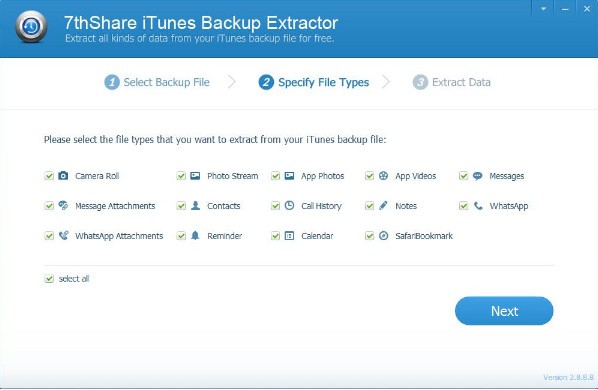Click the Reminder bell icon
This screenshot has width=598, height=390.
pos(195,236)
